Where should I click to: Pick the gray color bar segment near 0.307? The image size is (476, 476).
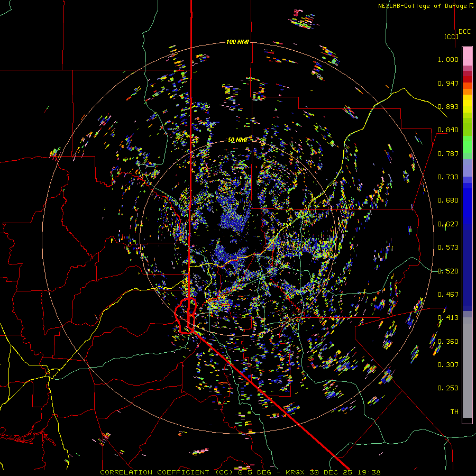pos(467,368)
